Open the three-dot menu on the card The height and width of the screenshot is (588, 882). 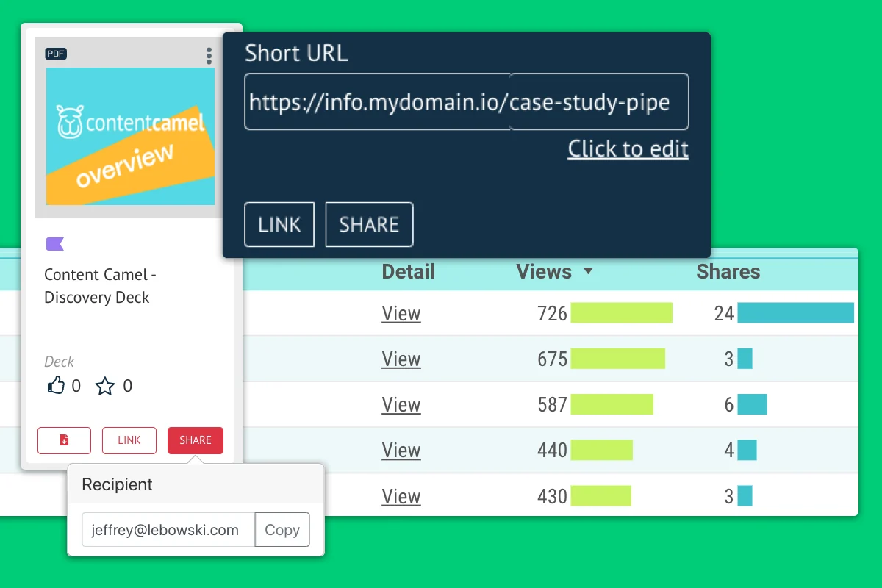point(209,56)
